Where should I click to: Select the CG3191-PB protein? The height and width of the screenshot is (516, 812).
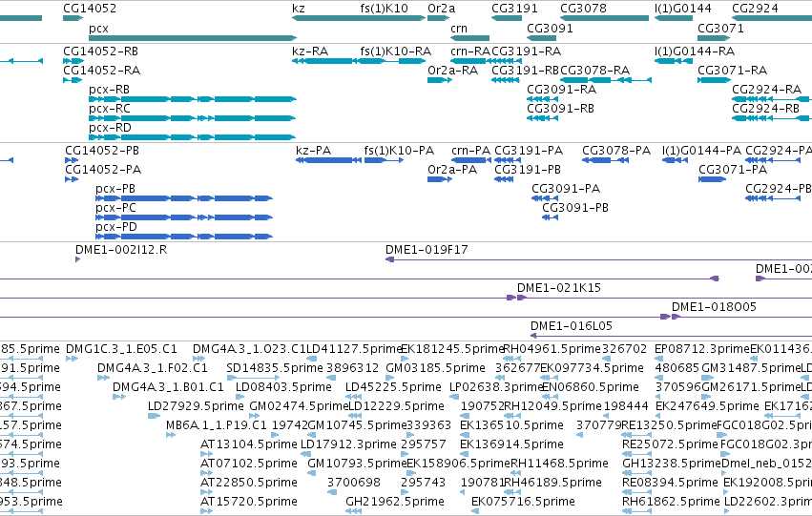[504, 179]
